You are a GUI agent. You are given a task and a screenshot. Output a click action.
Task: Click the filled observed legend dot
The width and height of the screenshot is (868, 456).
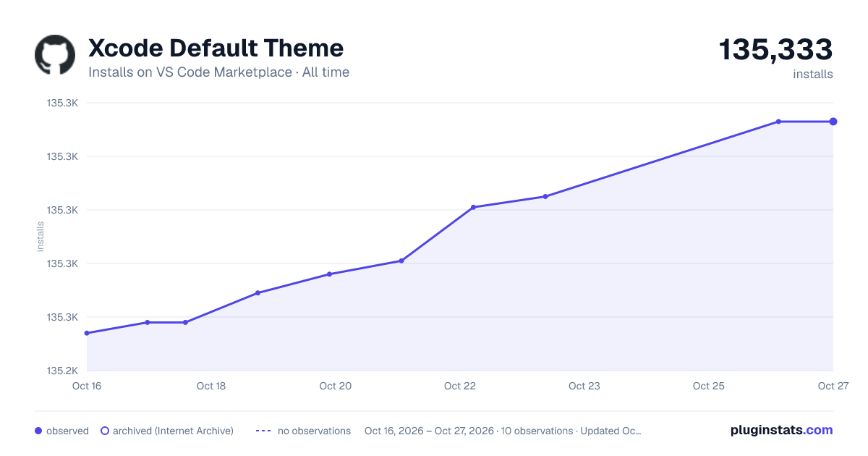pos(38,431)
